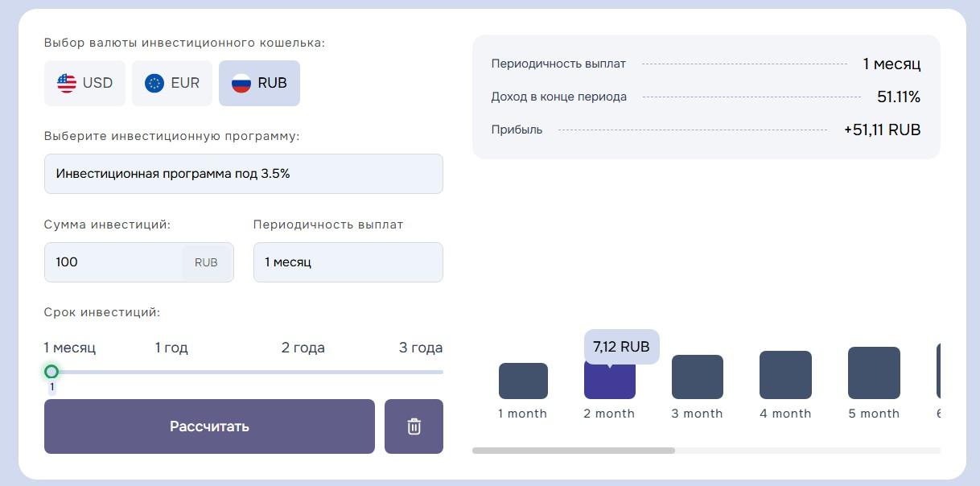Click the investment term slider handle

pos(51,372)
